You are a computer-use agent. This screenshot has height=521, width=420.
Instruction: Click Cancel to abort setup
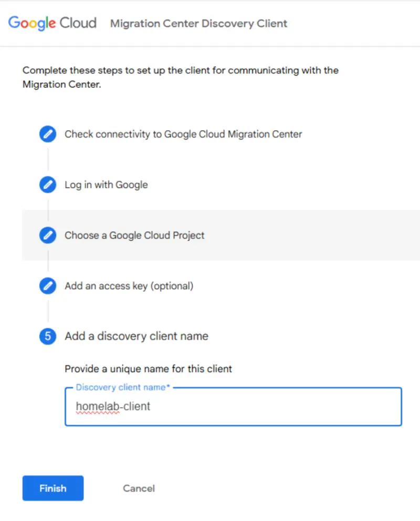click(138, 488)
